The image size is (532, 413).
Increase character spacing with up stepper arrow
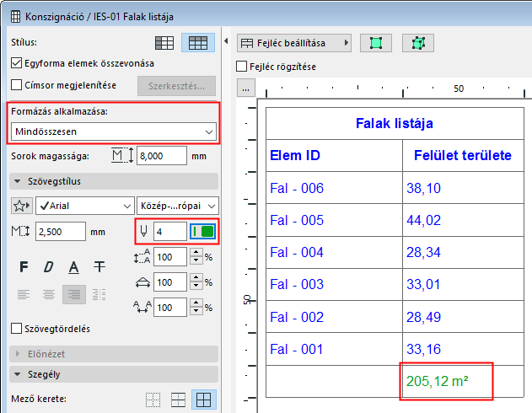tap(196, 303)
